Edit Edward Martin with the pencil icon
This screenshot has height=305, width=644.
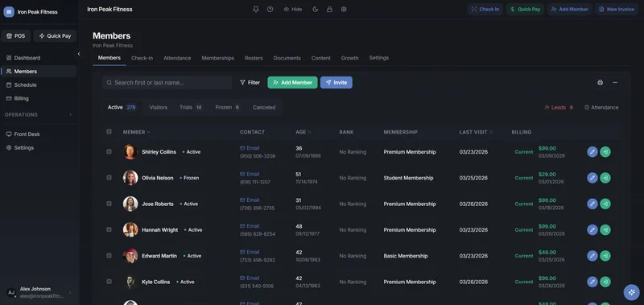(x=592, y=256)
